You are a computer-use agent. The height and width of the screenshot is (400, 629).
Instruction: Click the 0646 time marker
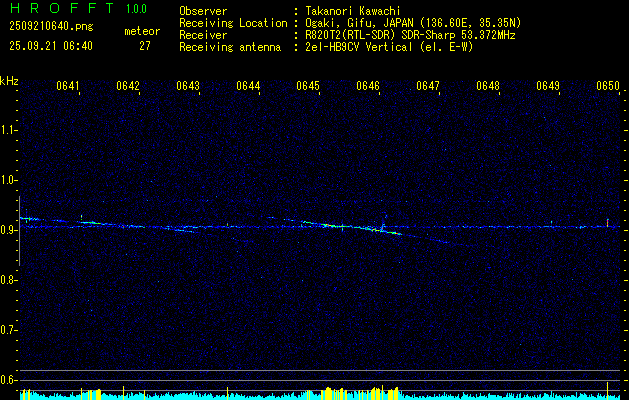(368, 86)
